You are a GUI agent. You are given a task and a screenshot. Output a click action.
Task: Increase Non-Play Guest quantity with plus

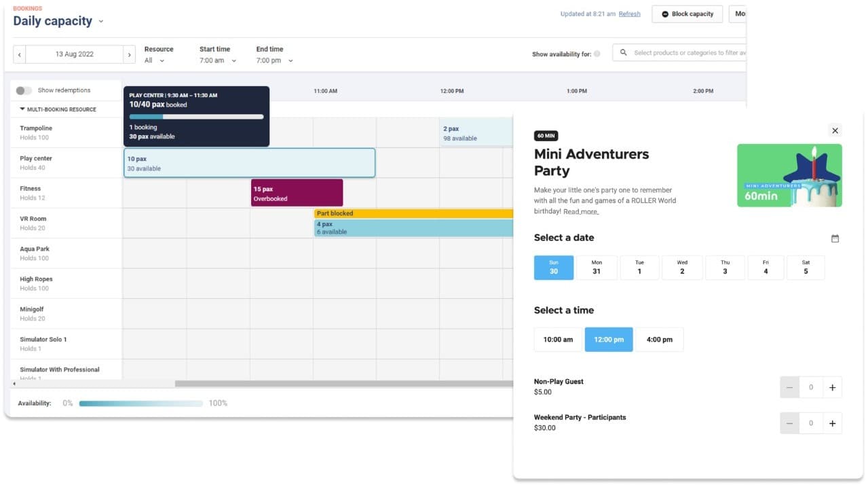(x=833, y=388)
